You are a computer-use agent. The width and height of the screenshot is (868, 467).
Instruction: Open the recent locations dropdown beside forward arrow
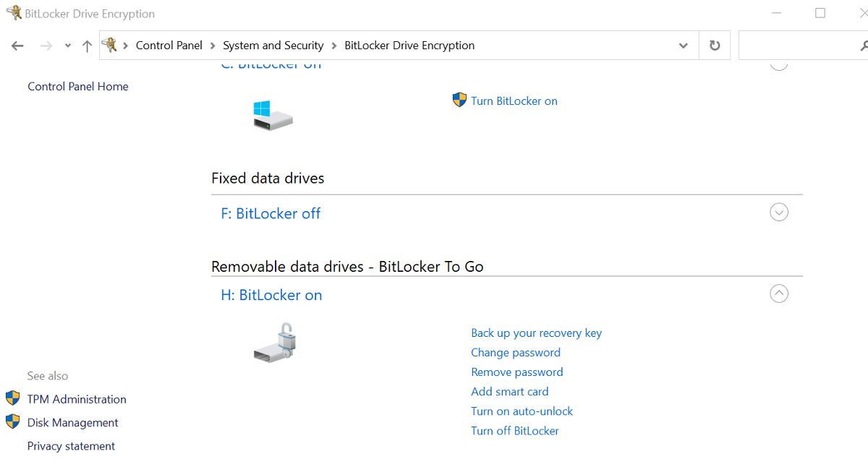coord(67,45)
